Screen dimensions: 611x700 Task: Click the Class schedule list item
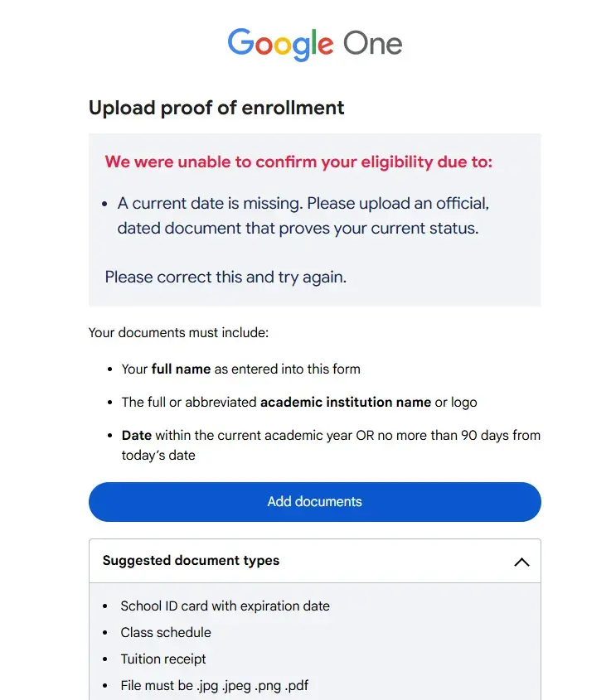166,633
